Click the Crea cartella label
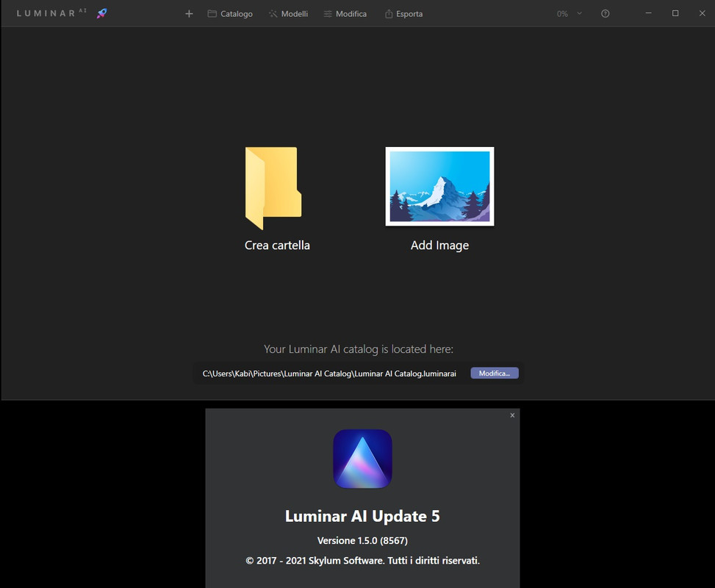The width and height of the screenshot is (715, 588). tap(277, 245)
